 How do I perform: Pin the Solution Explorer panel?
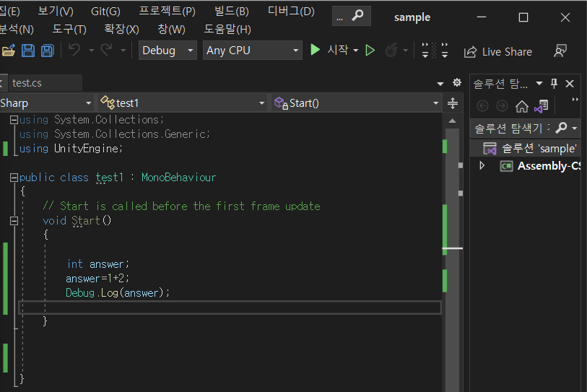pos(554,83)
